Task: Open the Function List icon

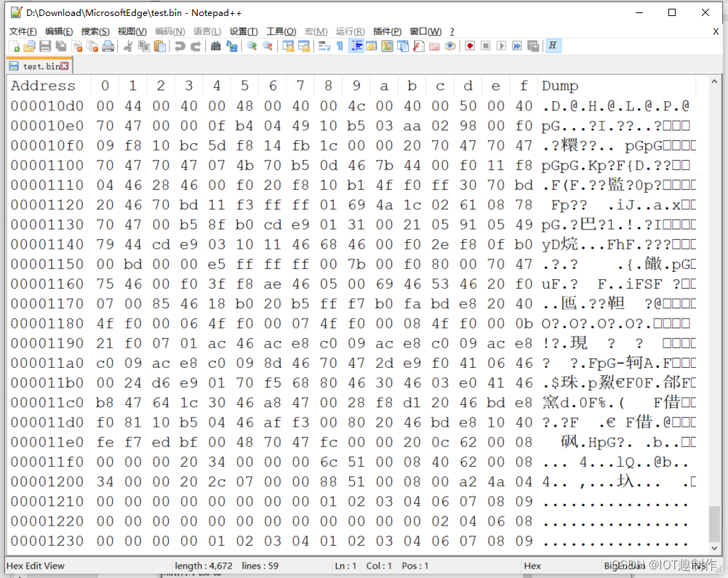Action: pos(418,46)
